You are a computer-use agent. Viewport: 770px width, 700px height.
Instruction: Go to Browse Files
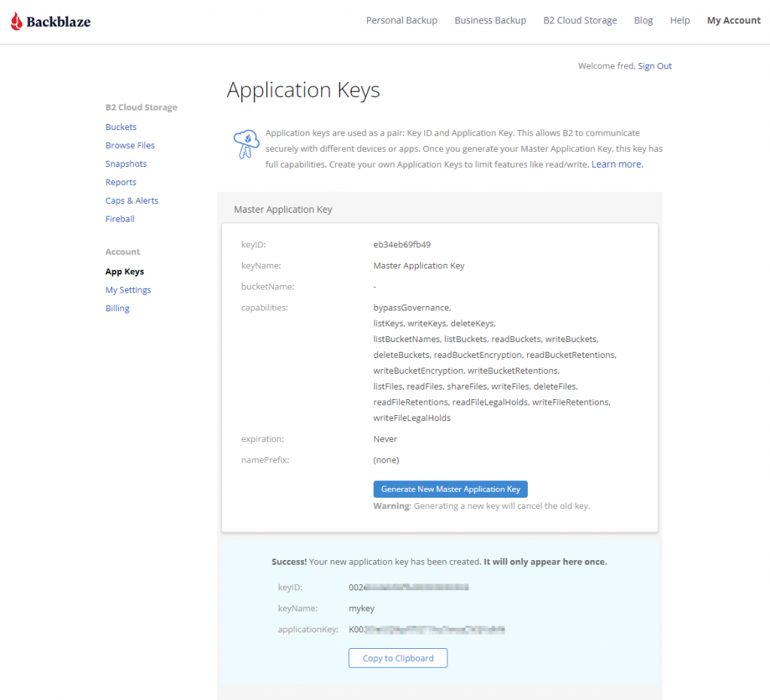pyautogui.click(x=129, y=145)
